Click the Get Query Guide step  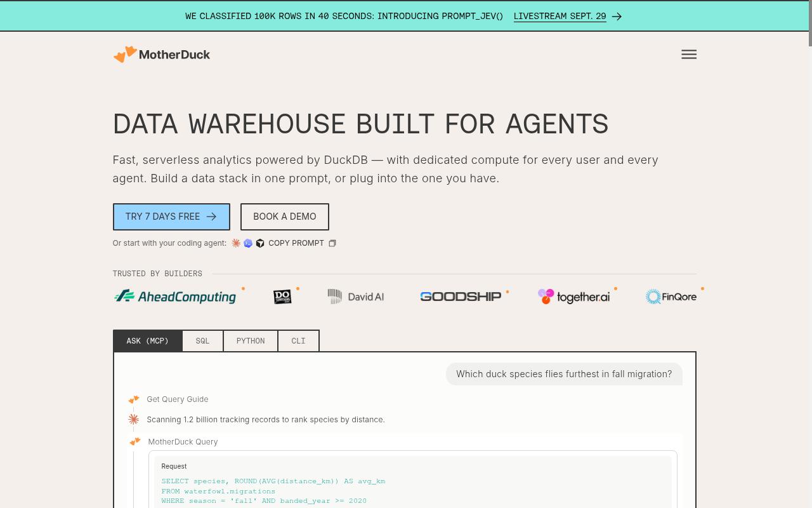coord(178,399)
